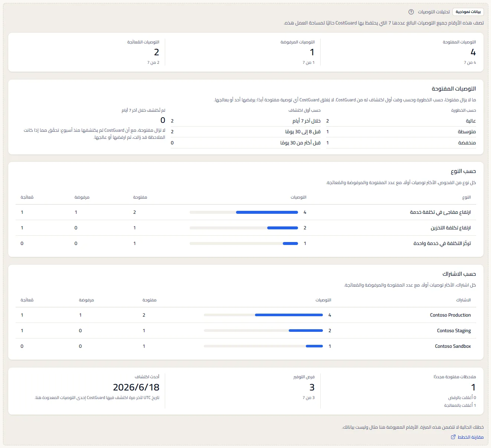491x448 pixels.
Task: Click the row قبل 8 إلى 30 يومًا
Action: point(246,132)
